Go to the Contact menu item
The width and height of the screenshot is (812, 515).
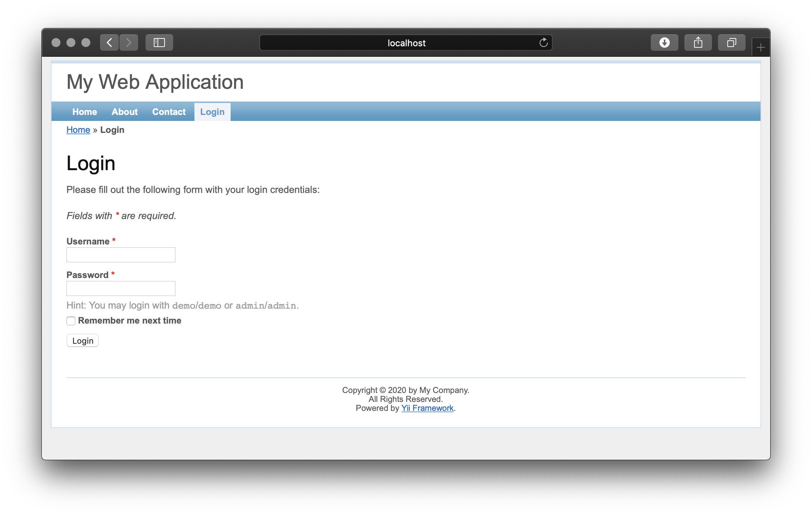pyautogui.click(x=169, y=112)
